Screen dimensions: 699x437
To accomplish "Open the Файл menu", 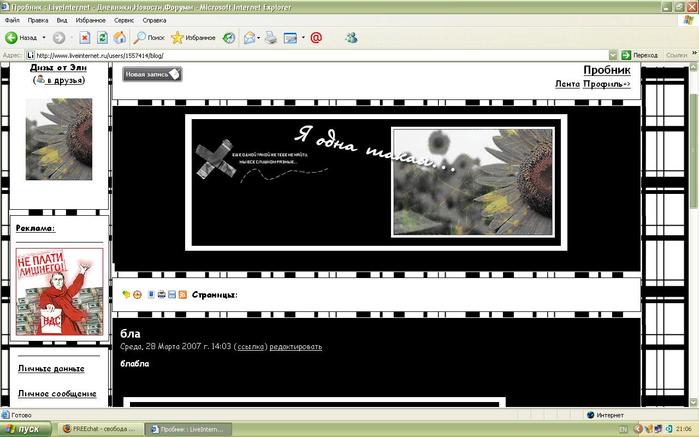I will [12, 21].
